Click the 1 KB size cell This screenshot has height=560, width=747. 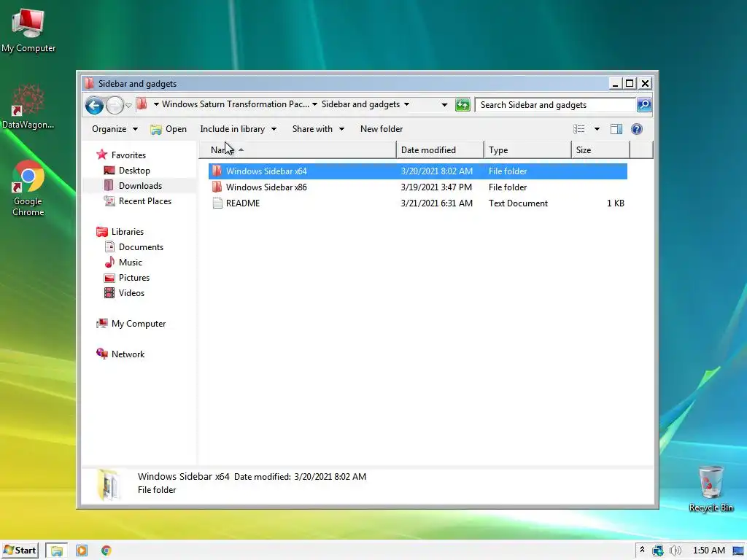click(x=615, y=203)
